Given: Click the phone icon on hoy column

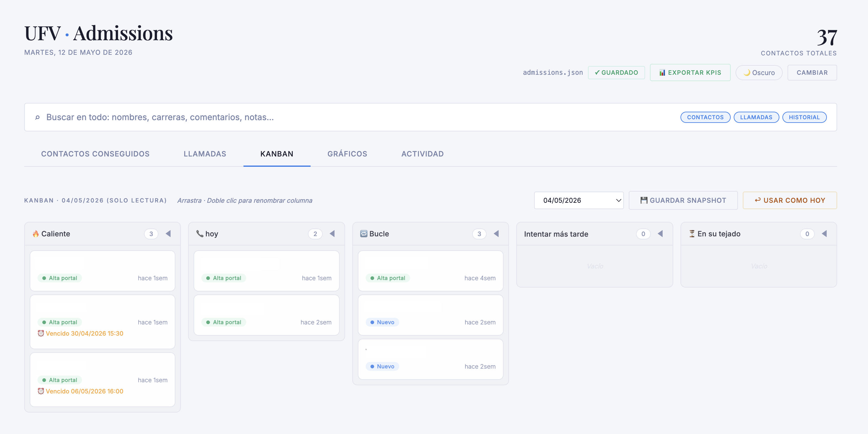Looking at the screenshot, I should [x=200, y=233].
